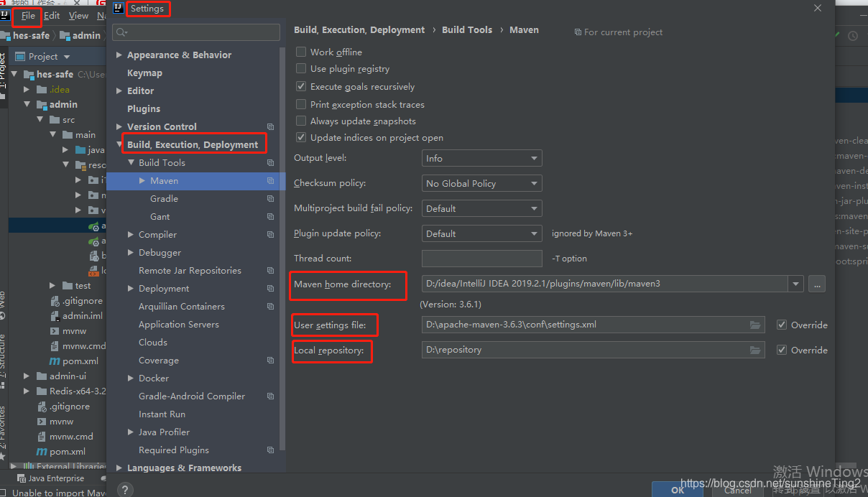868x497 pixels.
Task: Toggle Override for User settings file
Action: click(x=782, y=325)
